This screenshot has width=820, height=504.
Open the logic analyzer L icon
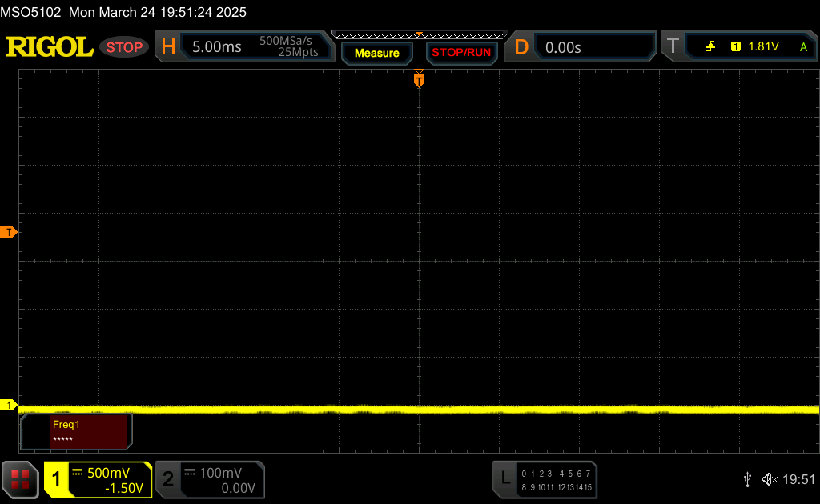click(504, 478)
